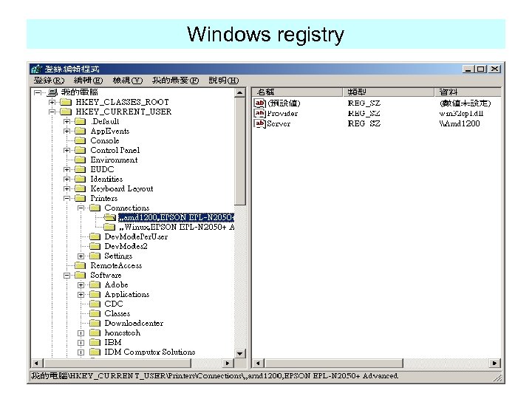Sort values by the 類型 column header
Image resolution: width=532 pixels, height=399 pixels.
(x=389, y=92)
